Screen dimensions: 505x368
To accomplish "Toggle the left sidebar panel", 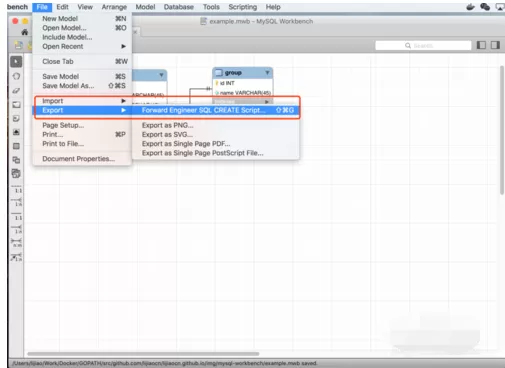I will (481, 45).
